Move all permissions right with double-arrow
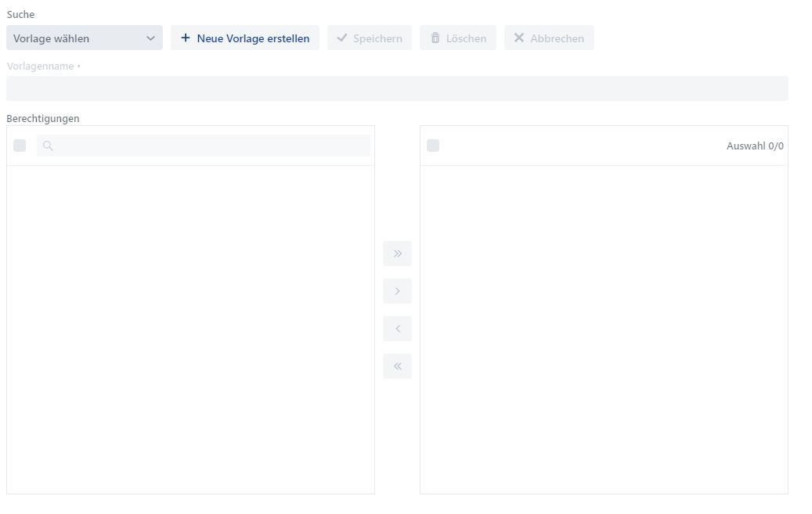This screenshot has width=812, height=514. coord(397,253)
